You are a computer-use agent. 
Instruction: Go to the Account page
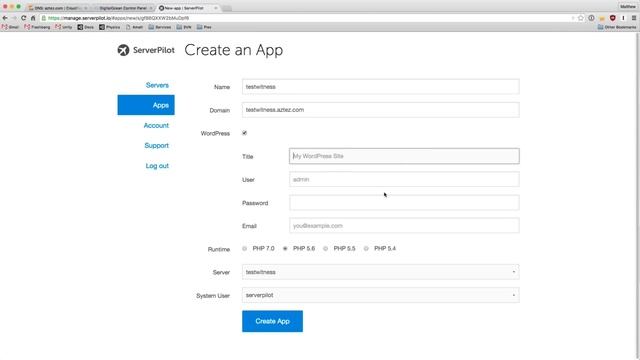(156, 125)
